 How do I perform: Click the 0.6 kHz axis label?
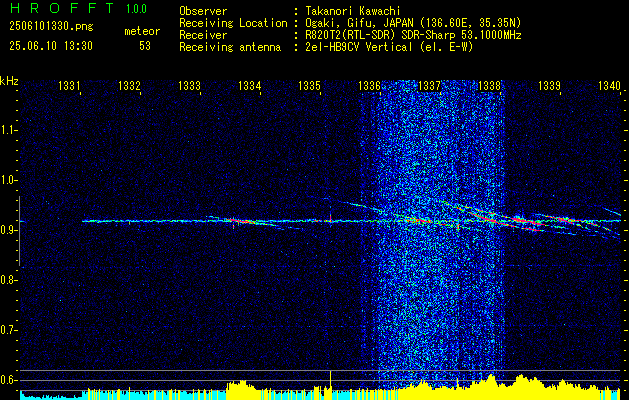coord(8,380)
